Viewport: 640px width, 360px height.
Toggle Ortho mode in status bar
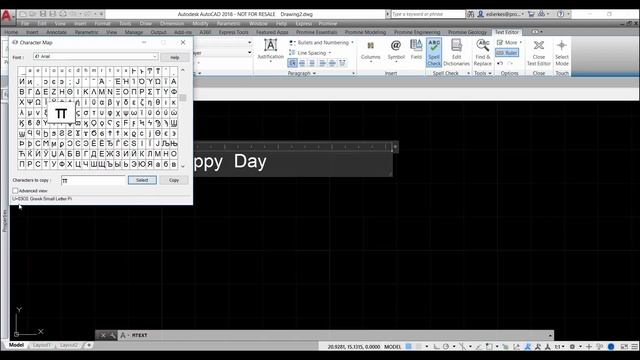tap(436, 347)
